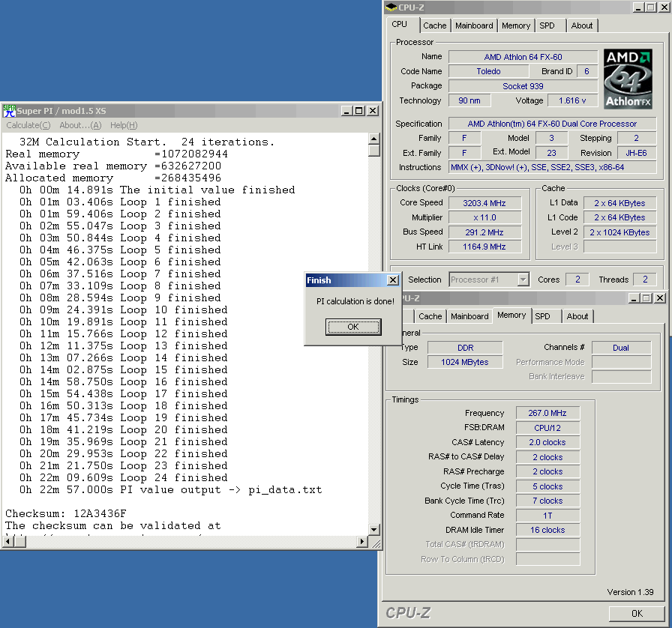Click Bus Speed value 291.2 MHz
This screenshot has width=672, height=628.
coord(484,232)
